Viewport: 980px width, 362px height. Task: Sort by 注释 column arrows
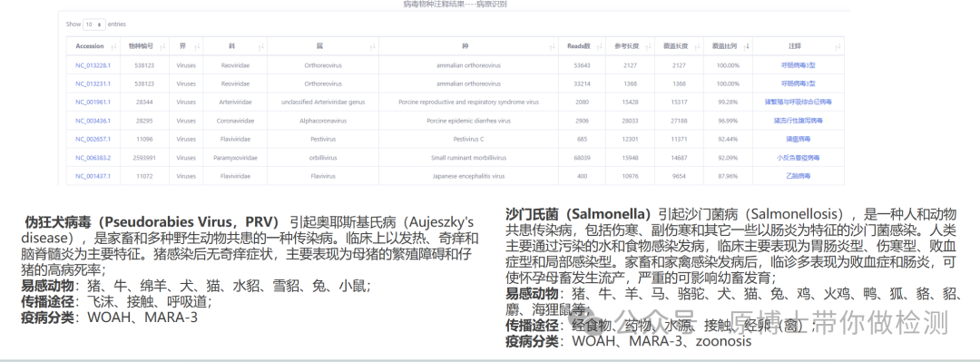[x=838, y=47]
